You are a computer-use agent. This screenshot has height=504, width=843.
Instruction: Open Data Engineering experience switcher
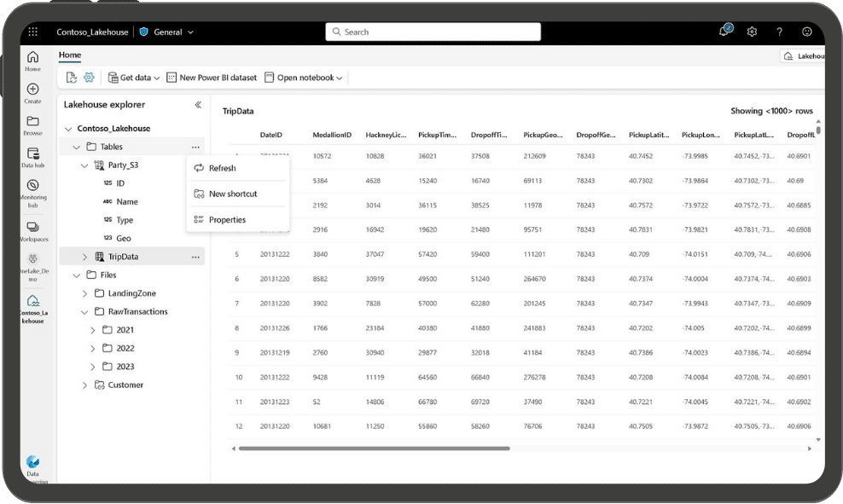click(x=32, y=467)
